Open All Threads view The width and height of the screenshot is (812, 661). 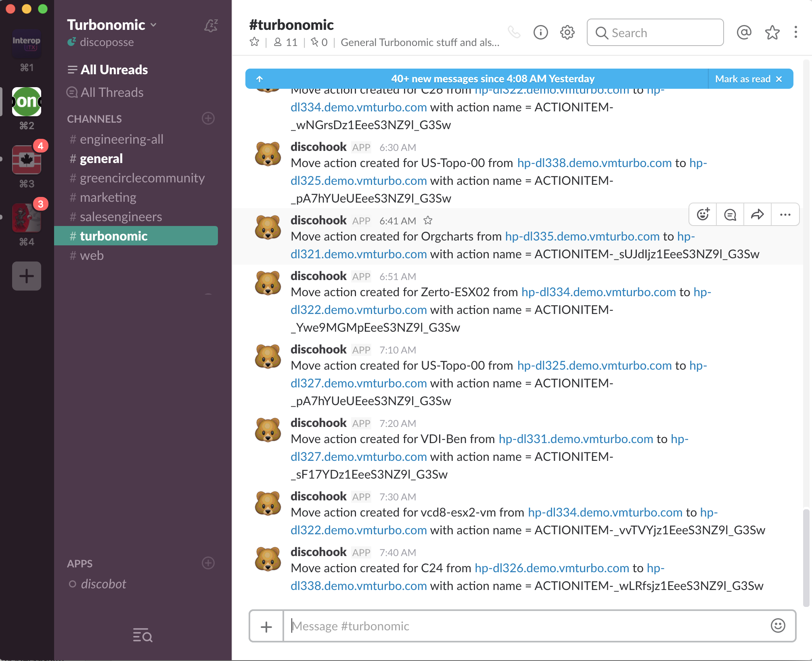(x=112, y=92)
